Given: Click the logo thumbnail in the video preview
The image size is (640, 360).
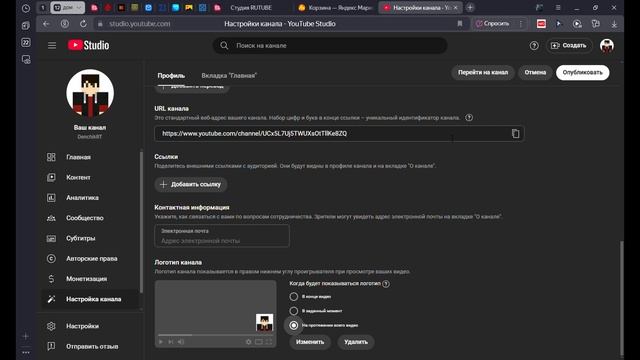Looking at the screenshot, I should click(x=264, y=322).
